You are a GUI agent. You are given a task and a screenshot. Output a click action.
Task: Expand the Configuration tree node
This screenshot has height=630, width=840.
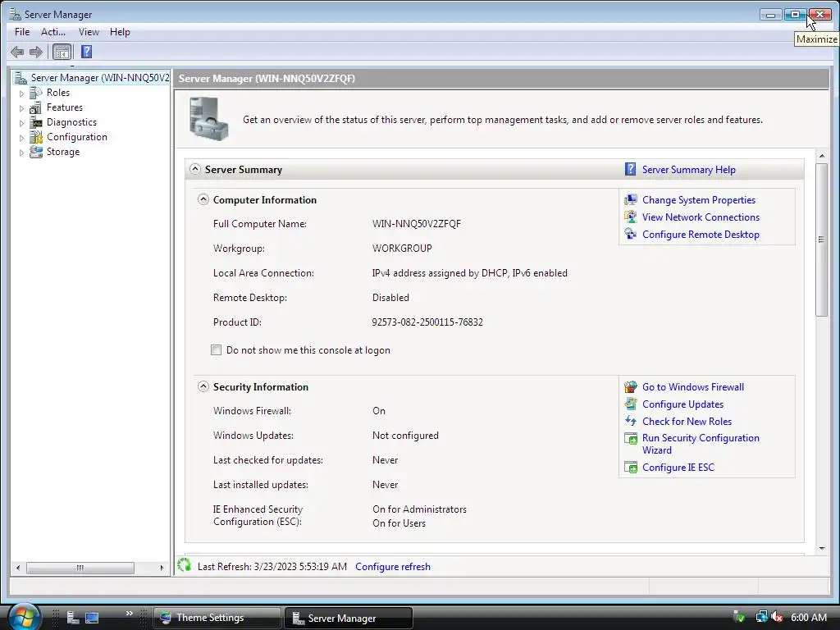21,138
